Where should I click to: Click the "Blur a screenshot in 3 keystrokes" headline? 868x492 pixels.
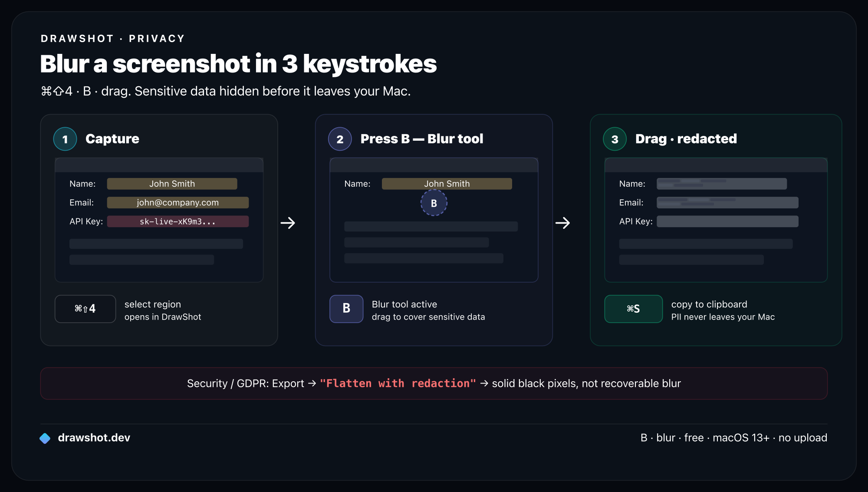pos(238,64)
